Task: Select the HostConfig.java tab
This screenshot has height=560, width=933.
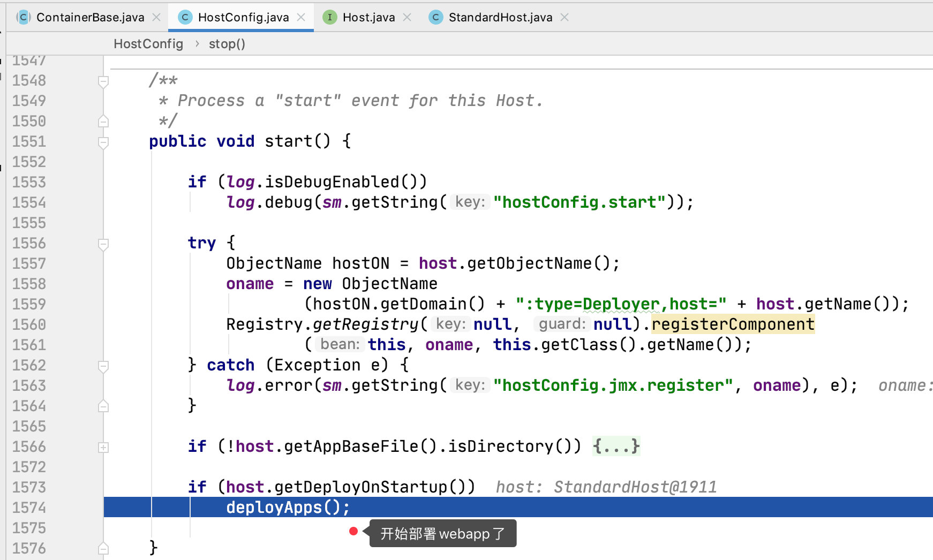Action: 243,17
